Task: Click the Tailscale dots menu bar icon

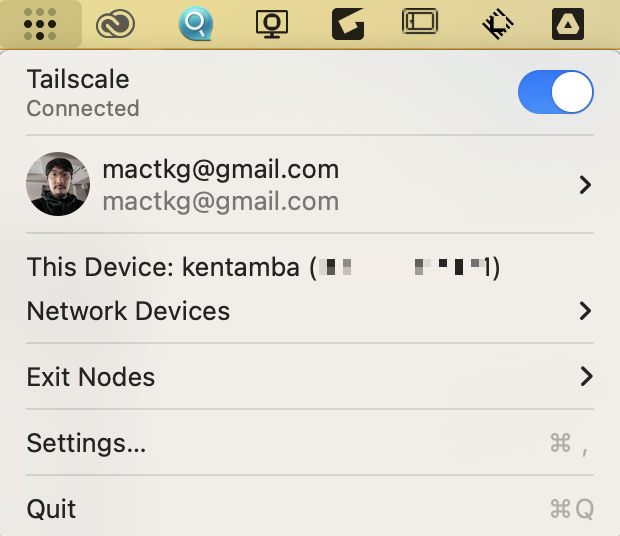Action: coord(39,24)
